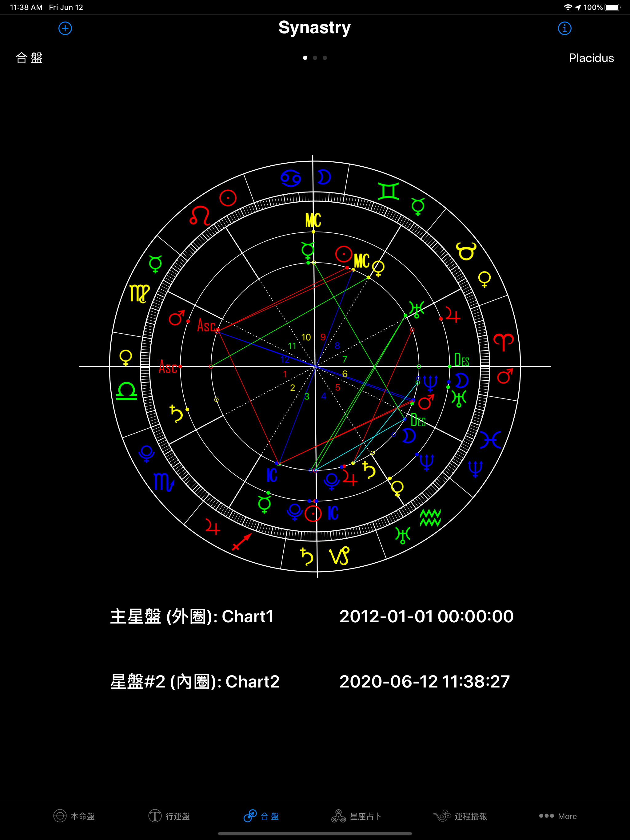The image size is (630, 840).
Task: Tap the Capricorn sign glyph
Action: click(x=339, y=556)
